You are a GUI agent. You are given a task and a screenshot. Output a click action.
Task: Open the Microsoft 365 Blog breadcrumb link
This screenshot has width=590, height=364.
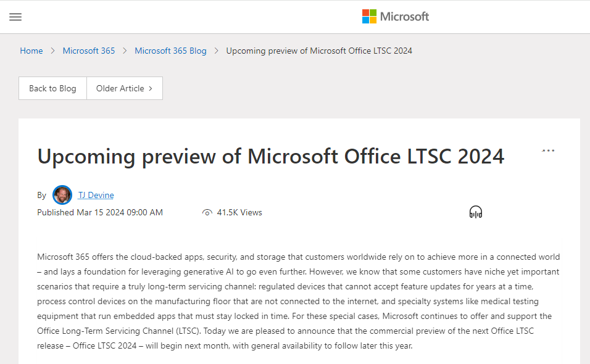pos(170,51)
